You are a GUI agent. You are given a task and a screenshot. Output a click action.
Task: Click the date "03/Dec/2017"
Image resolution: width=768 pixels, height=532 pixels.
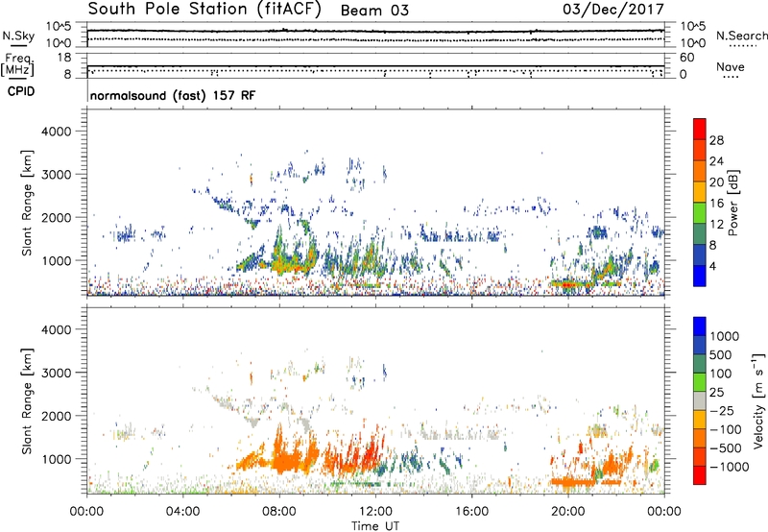(x=613, y=9)
